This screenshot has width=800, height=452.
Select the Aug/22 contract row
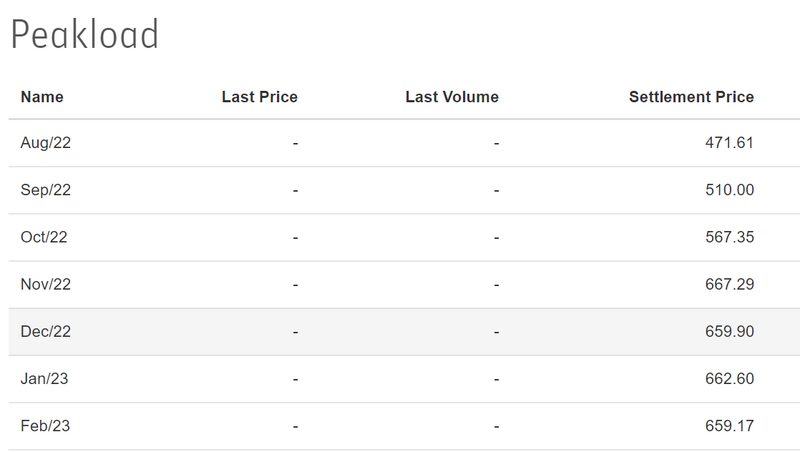(x=46, y=143)
